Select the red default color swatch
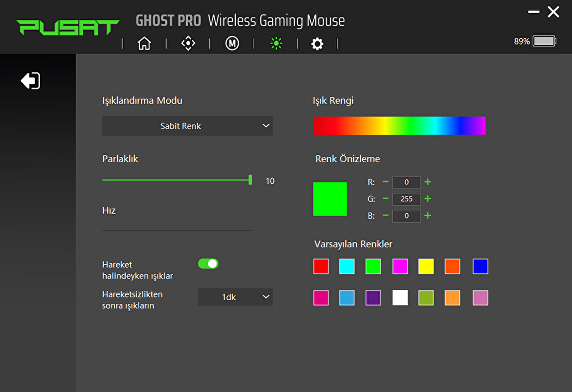This screenshot has height=392, width=572. pos(321,266)
